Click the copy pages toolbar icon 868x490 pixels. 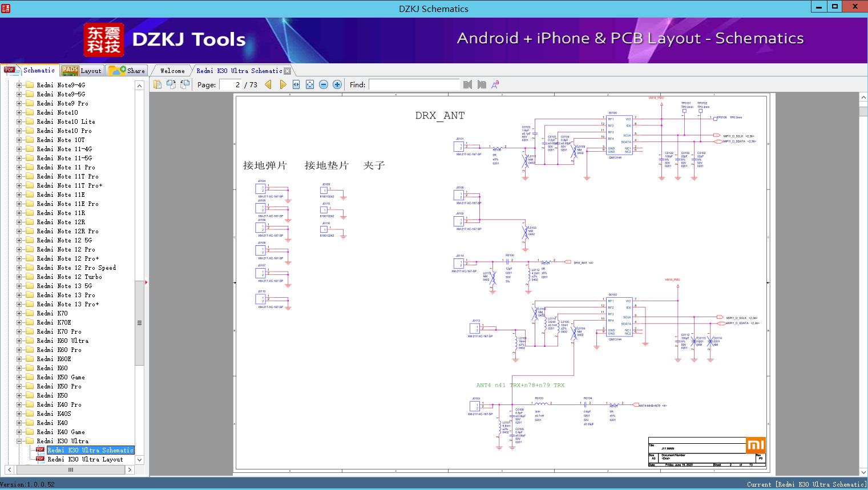pyautogui.click(x=158, y=84)
